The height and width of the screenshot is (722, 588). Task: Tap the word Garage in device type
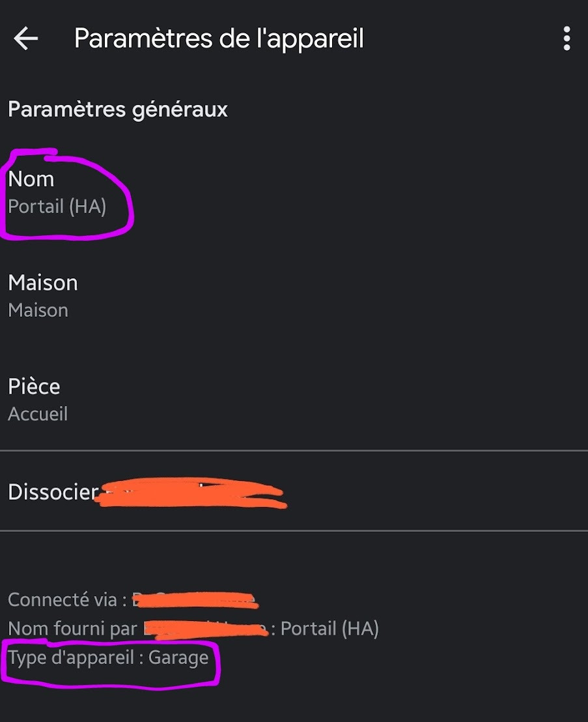pos(178,658)
